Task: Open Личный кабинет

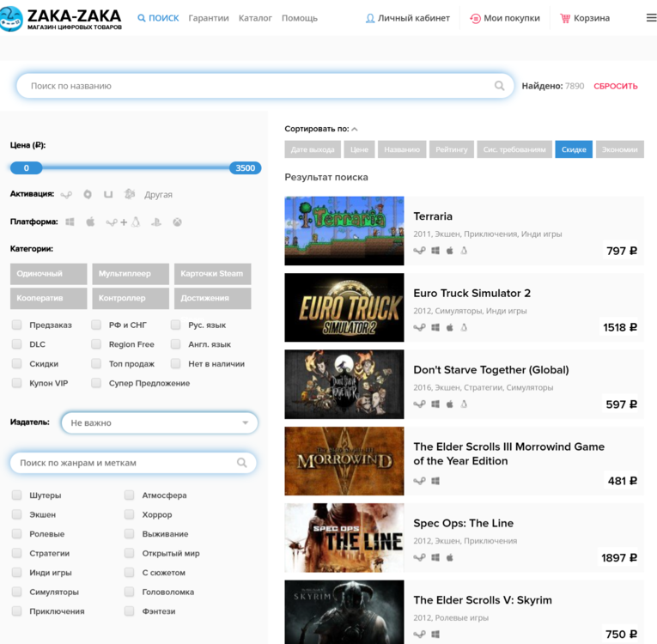Action: tap(408, 18)
